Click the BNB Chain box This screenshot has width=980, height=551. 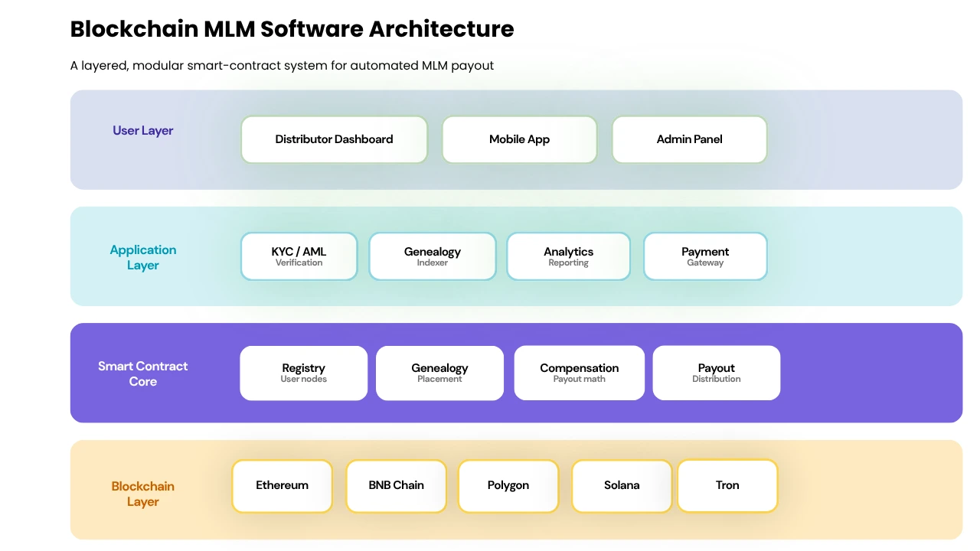click(397, 486)
